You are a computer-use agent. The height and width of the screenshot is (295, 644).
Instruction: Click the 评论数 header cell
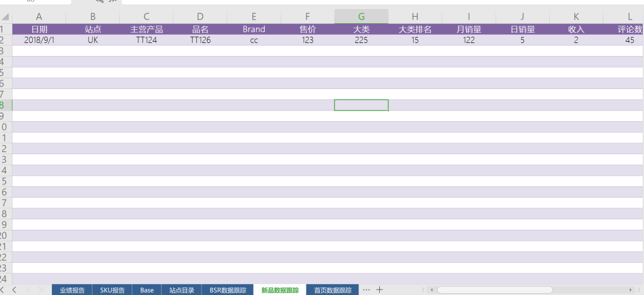[624, 29]
